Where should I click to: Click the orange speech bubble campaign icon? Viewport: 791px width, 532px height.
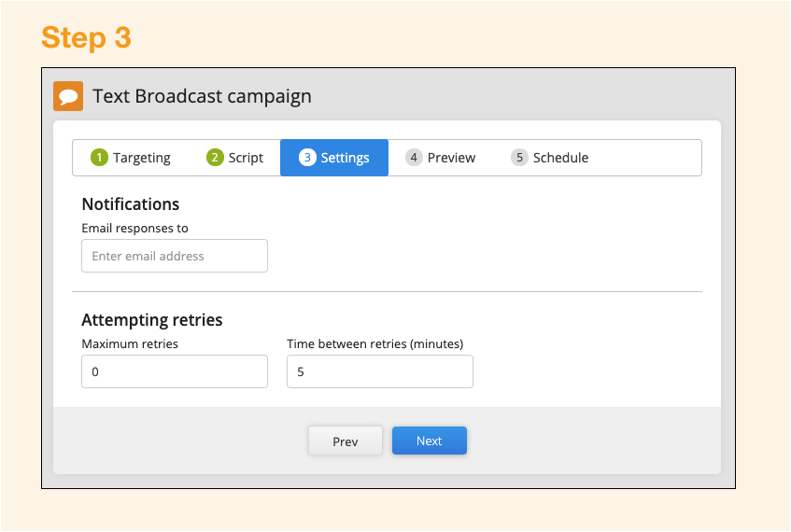68,96
